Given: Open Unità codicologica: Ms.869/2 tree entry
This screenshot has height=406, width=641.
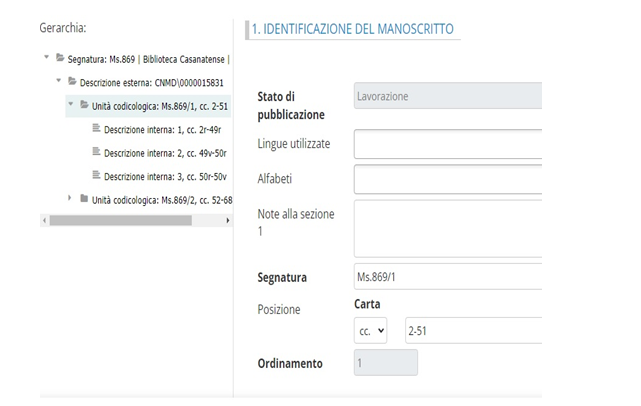Looking at the screenshot, I should click(x=161, y=199).
